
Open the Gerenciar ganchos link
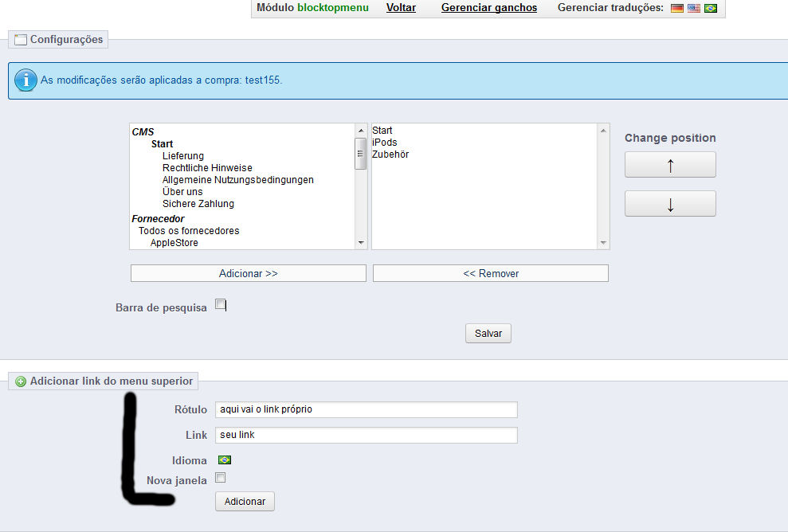point(489,7)
